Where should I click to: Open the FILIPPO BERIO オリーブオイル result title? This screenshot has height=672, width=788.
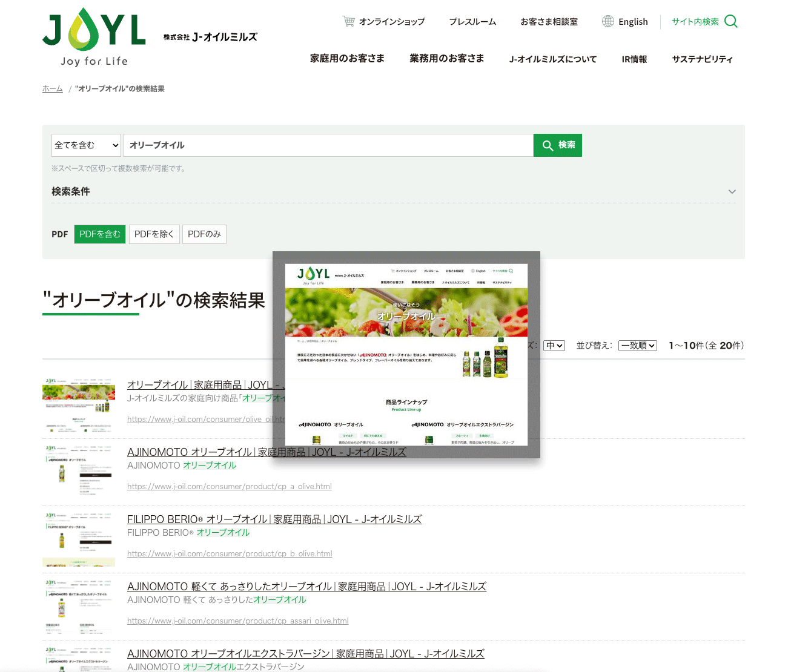pos(274,519)
